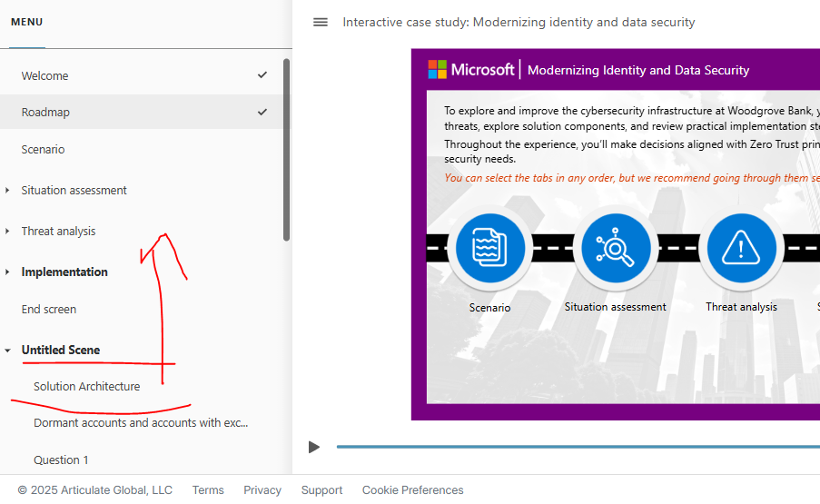
Task: Collapse the Untitled Scene section arrow
Action: click(x=7, y=351)
